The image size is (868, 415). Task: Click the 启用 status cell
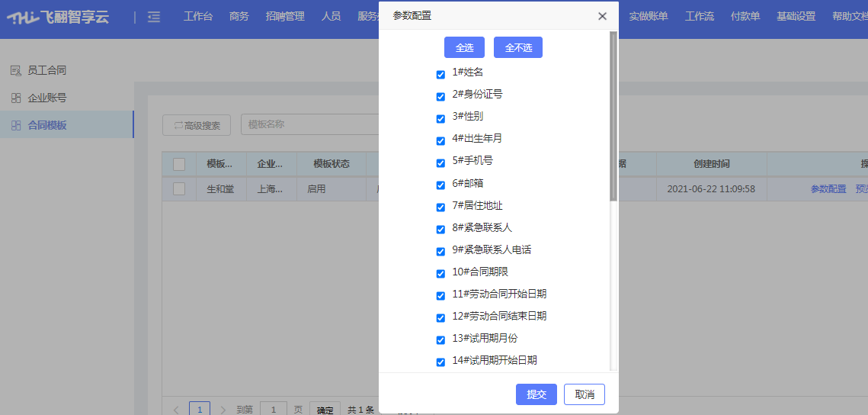[332, 189]
